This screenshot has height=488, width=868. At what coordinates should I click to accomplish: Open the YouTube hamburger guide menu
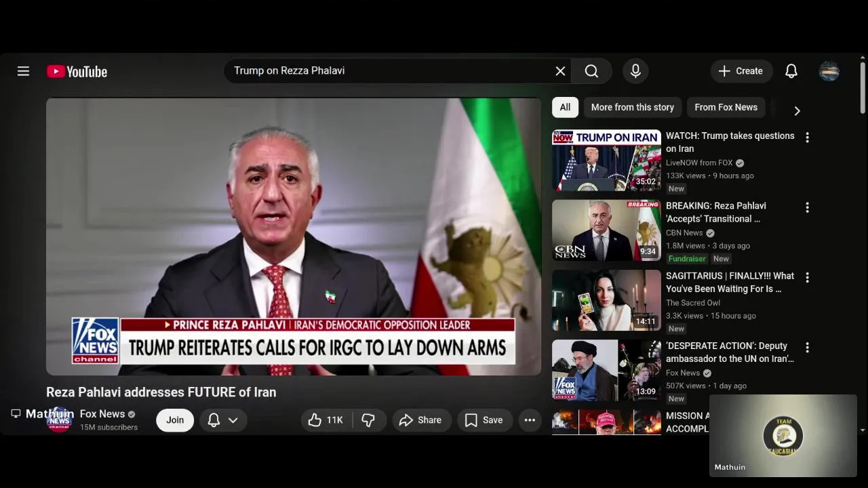coord(23,71)
